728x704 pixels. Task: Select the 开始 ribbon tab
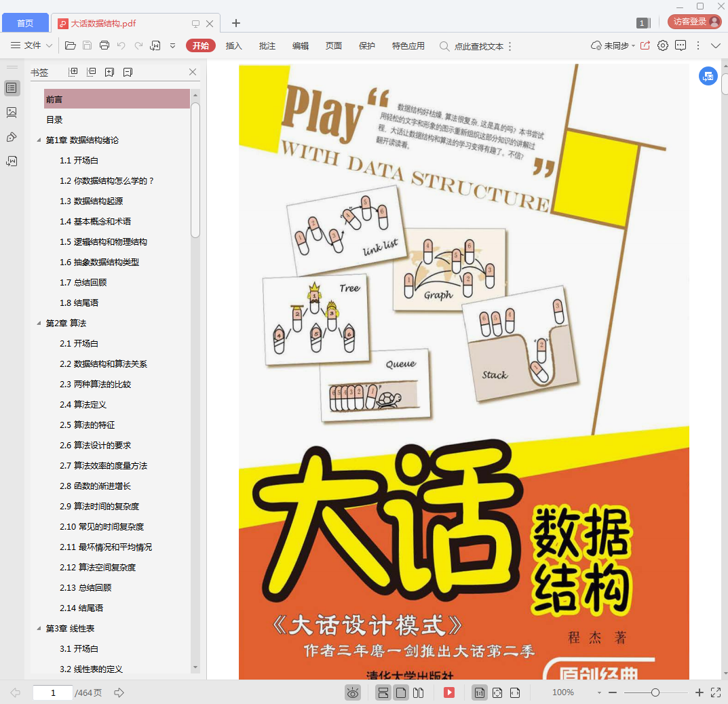point(201,45)
